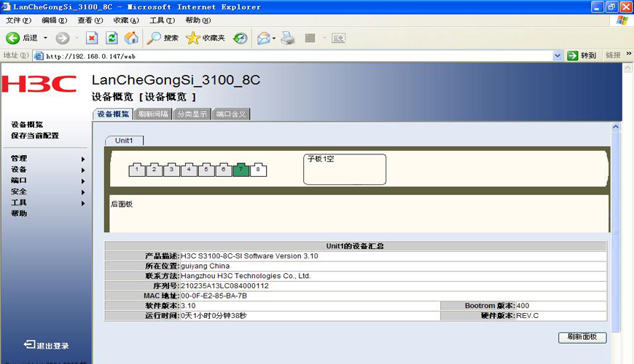Click the Mail envelope icon
This screenshot has height=364, width=634.
[x=264, y=38]
